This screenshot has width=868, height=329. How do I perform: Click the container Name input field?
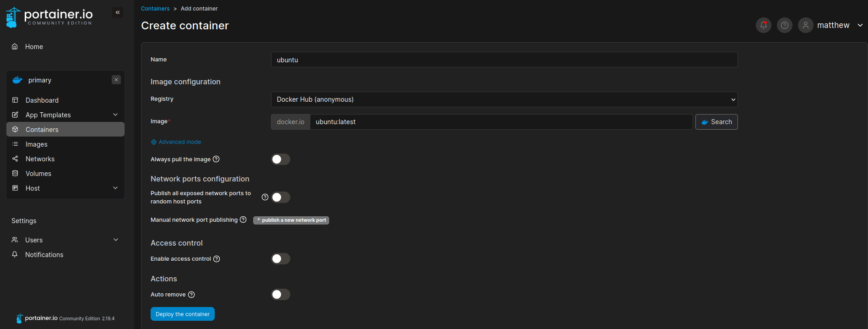[504, 60]
